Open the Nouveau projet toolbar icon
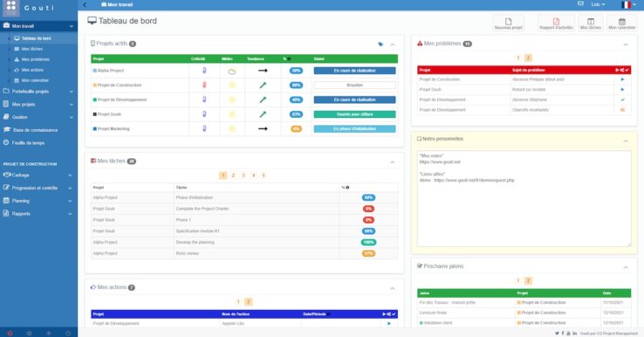Screen dimensions: 644x337 509,23
